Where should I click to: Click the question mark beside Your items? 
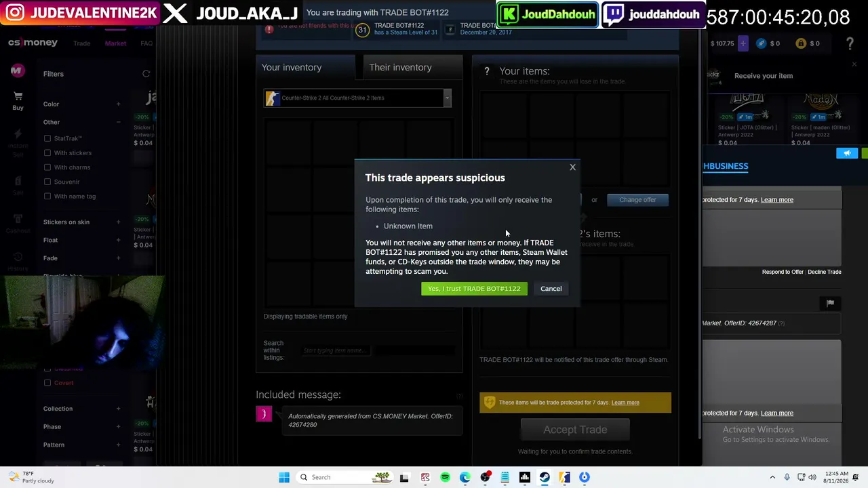coord(486,71)
